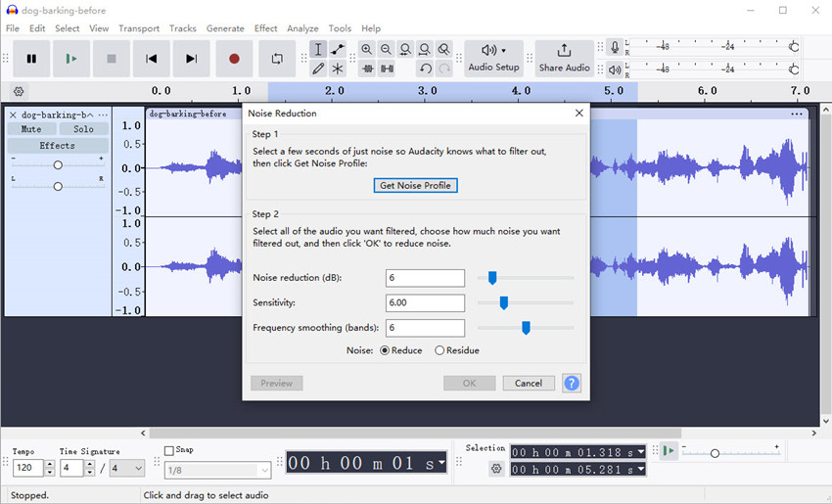This screenshot has height=504, width=832.
Task: Open the Tracks menu
Action: [182, 28]
